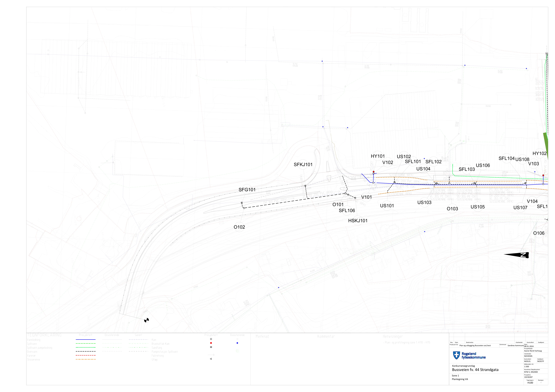Click the Pumpestasjon Spillvann legend entry

pos(165,352)
